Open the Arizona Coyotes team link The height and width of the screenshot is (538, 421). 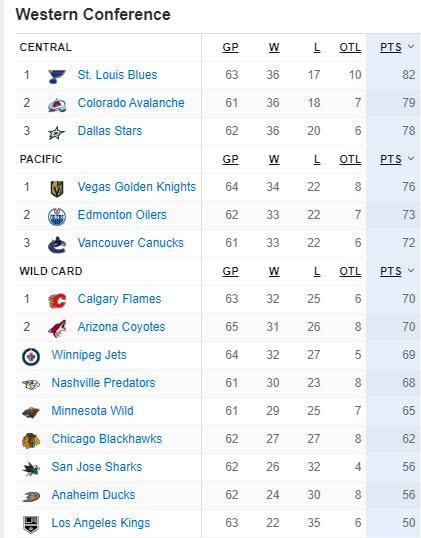(x=121, y=327)
